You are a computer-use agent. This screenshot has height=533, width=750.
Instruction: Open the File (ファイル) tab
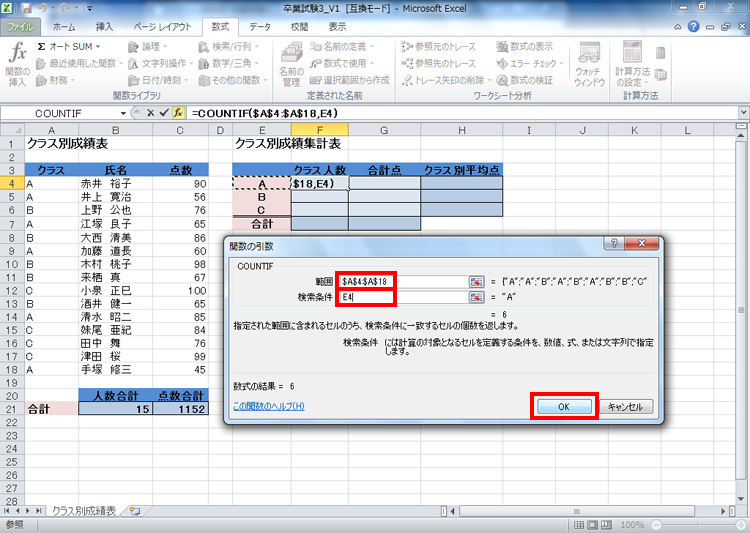[21, 27]
